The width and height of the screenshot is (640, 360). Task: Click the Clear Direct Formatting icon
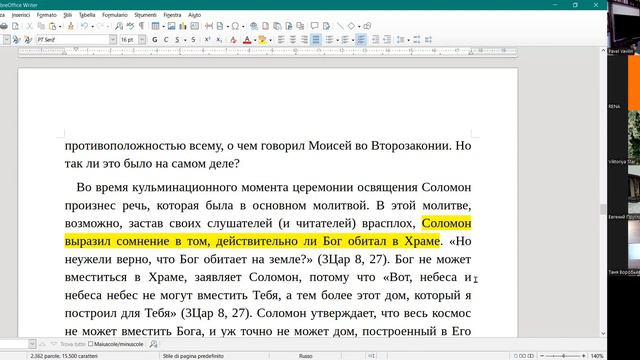[x=233, y=40]
